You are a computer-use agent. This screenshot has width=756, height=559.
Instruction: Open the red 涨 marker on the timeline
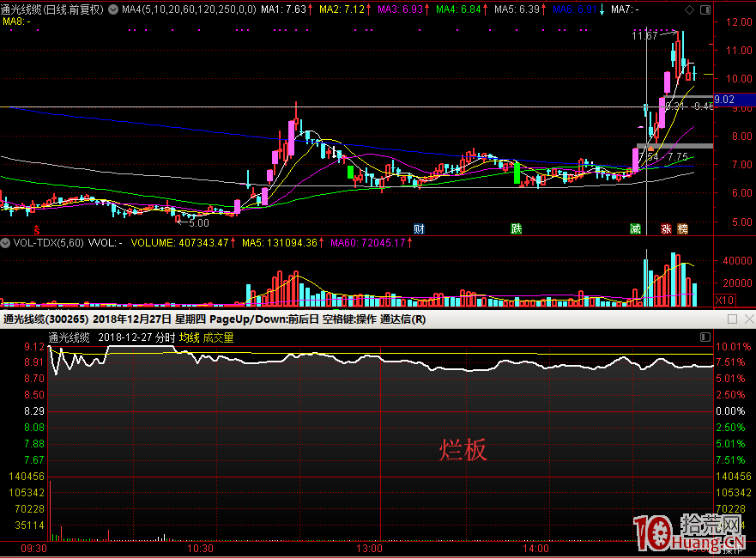click(666, 228)
